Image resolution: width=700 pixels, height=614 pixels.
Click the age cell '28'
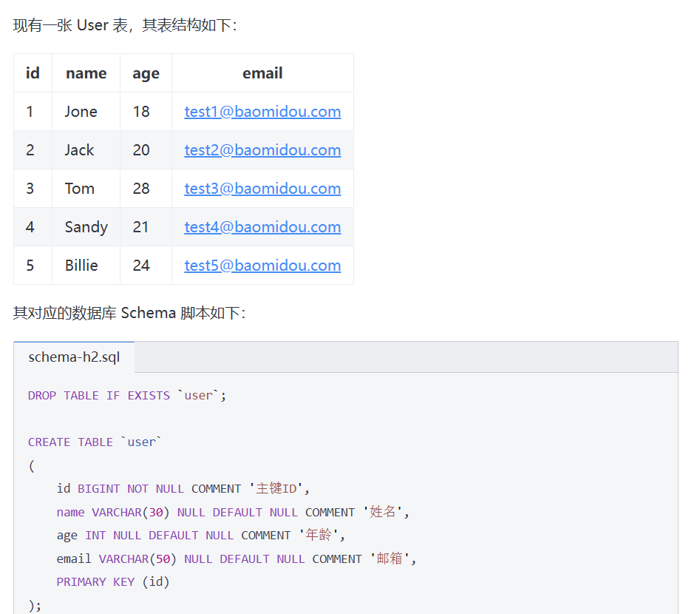point(146,189)
